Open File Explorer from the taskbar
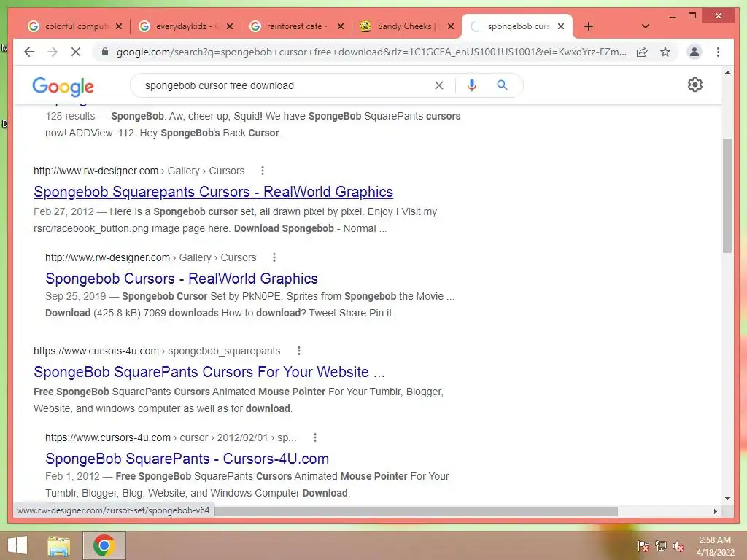The width and height of the screenshot is (747, 560). pos(59,545)
